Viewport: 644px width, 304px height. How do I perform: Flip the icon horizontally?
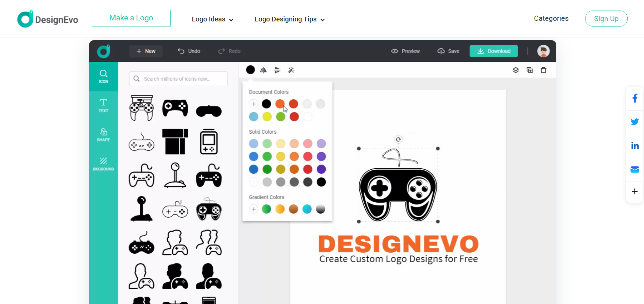pos(263,70)
